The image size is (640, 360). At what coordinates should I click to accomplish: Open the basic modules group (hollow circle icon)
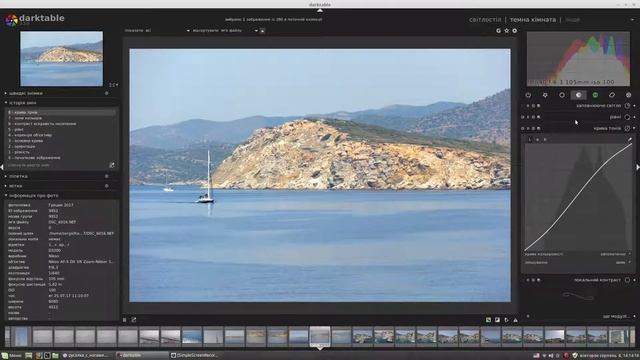point(562,95)
